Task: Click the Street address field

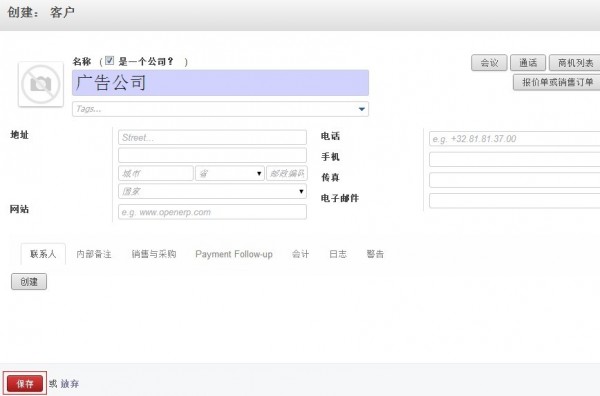Action: pyautogui.click(x=212, y=137)
